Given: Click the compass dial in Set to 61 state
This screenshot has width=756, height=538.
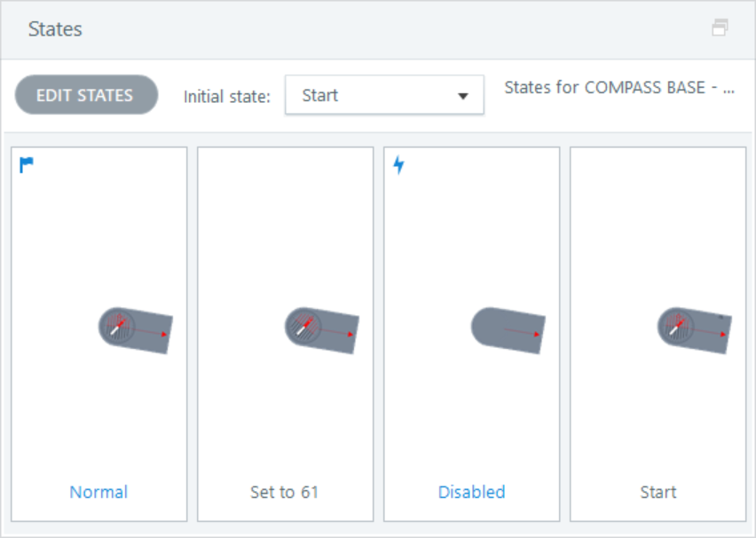Looking at the screenshot, I should pyautogui.click(x=302, y=326).
